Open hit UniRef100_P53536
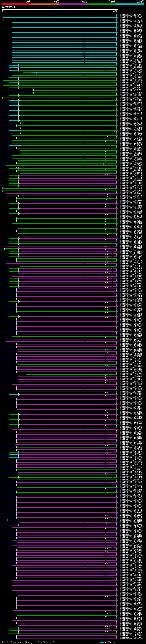Image resolution: width=146 pixels, height=644 pixels. 131,27
